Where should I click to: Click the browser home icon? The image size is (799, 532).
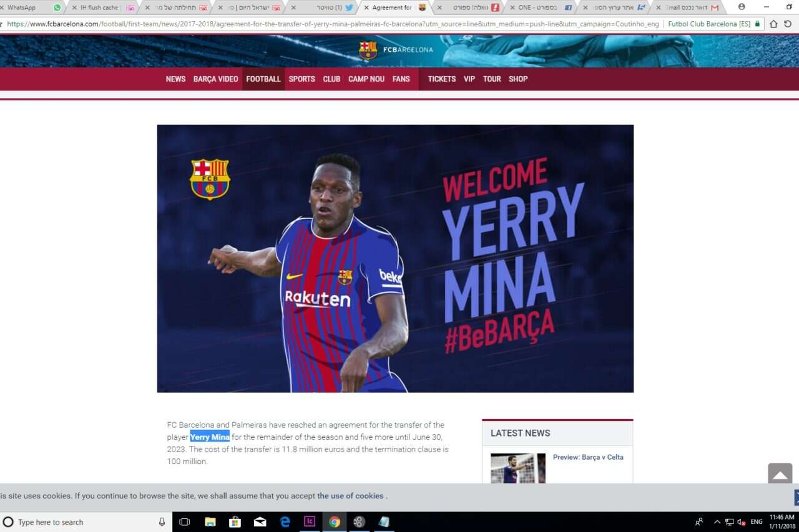click(x=773, y=24)
